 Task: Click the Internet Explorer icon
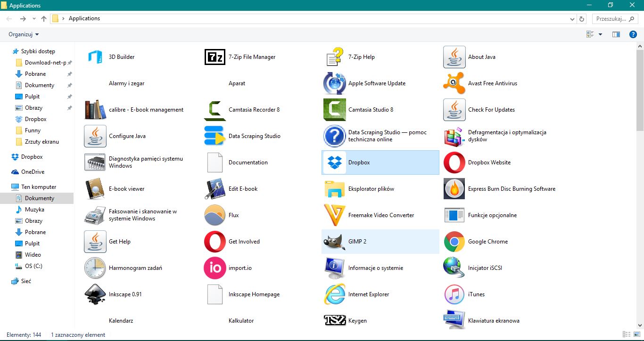point(335,294)
